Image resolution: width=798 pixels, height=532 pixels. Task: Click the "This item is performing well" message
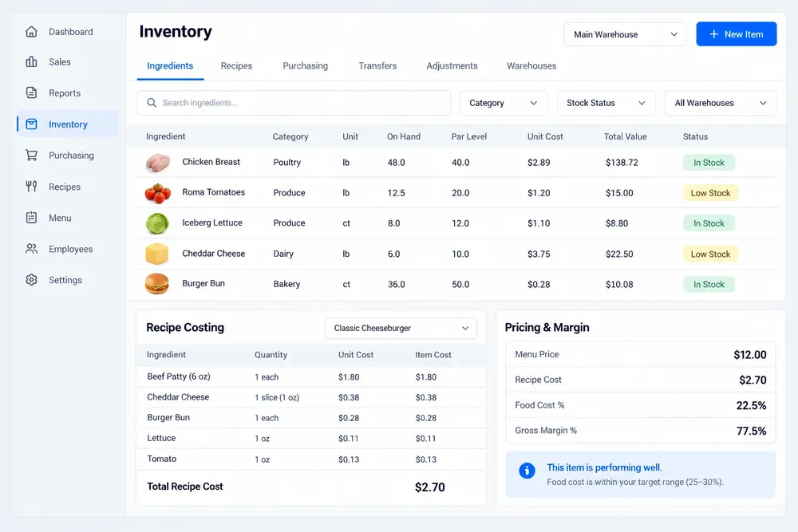(604, 467)
